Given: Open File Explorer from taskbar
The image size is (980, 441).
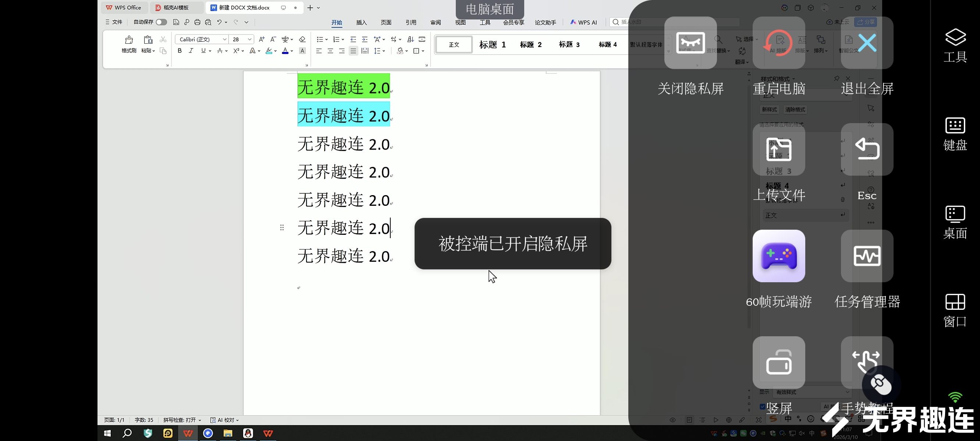Looking at the screenshot, I should pyautogui.click(x=228, y=433).
